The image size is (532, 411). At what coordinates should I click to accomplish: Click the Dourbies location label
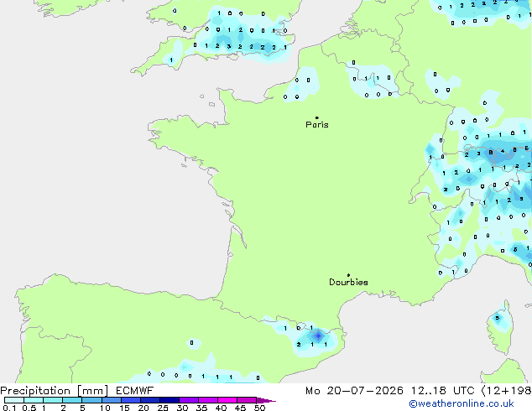(x=348, y=282)
